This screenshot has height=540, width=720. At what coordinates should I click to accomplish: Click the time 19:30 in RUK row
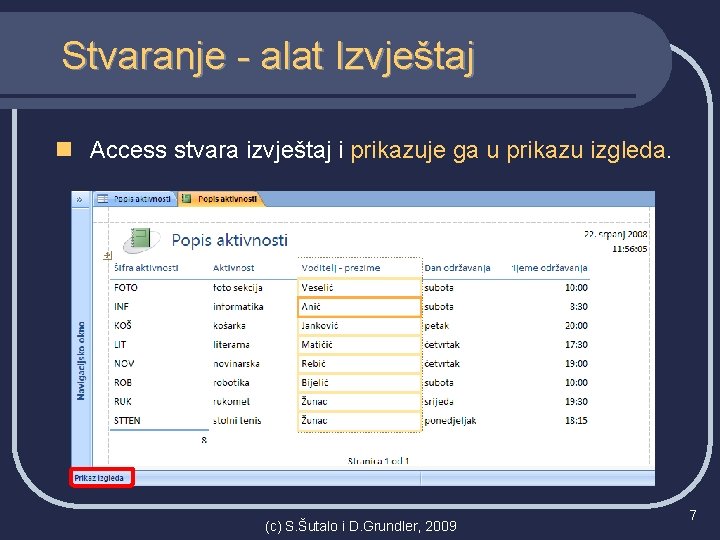click(x=576, y=402)
